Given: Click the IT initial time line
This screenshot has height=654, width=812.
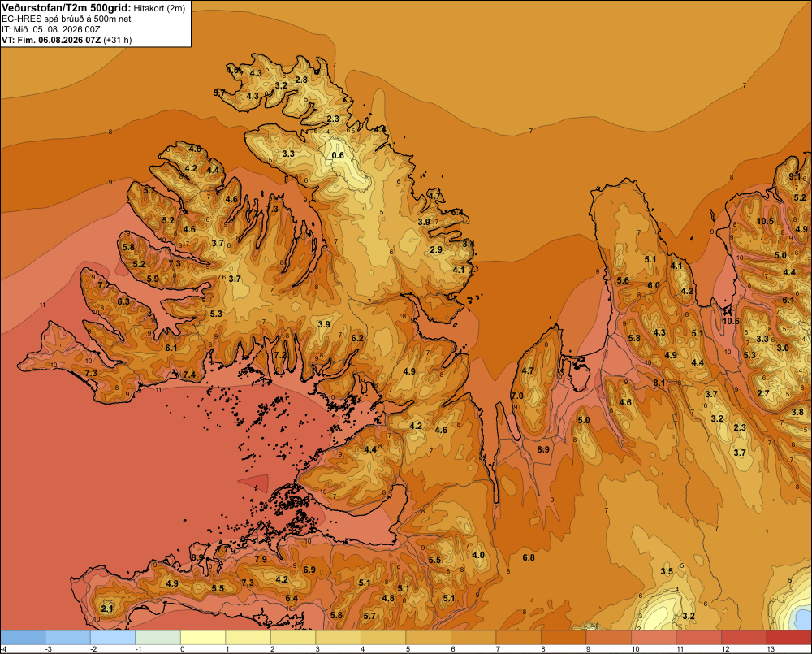Looking at the screenshot, I should pos(51,29).
